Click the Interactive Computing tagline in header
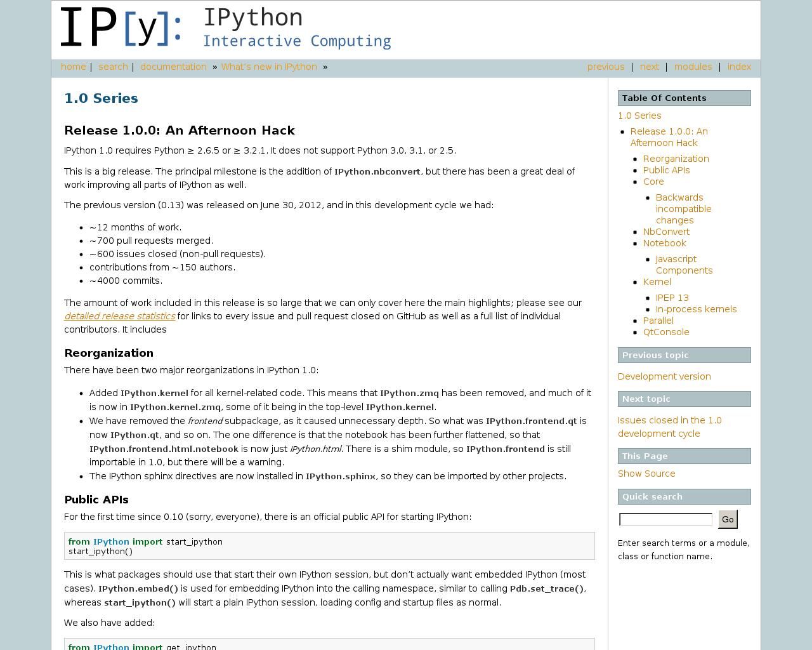The width and height of the screenshot is (812, 650). (297, 41)
